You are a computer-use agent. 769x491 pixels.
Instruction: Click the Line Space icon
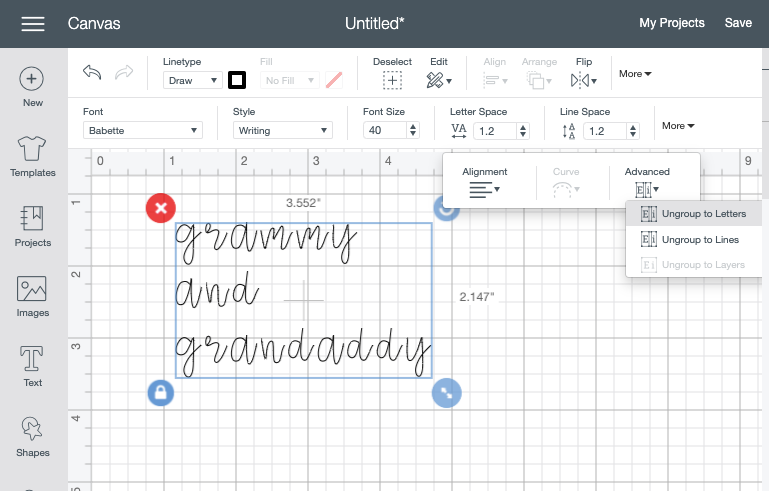click(x=569, y=131)
